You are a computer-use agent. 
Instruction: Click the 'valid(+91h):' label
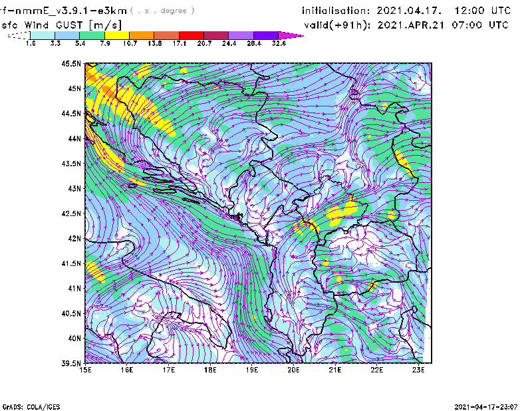[337, 25]
